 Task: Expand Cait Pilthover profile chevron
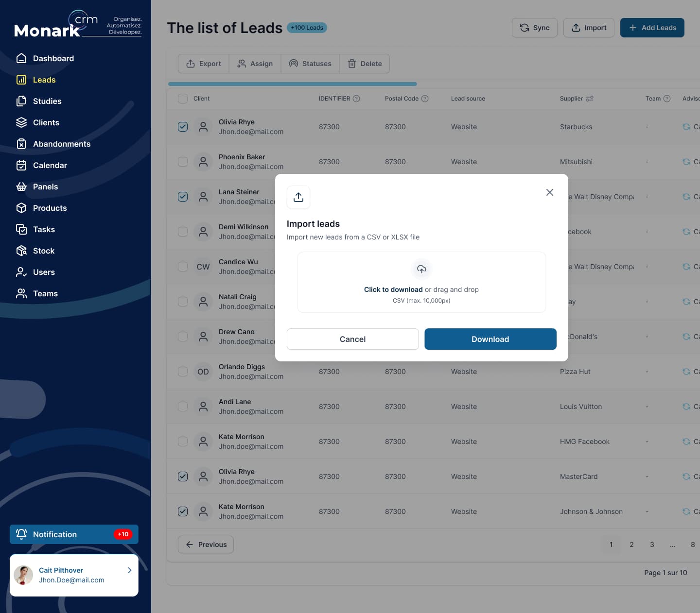(129, 570)
